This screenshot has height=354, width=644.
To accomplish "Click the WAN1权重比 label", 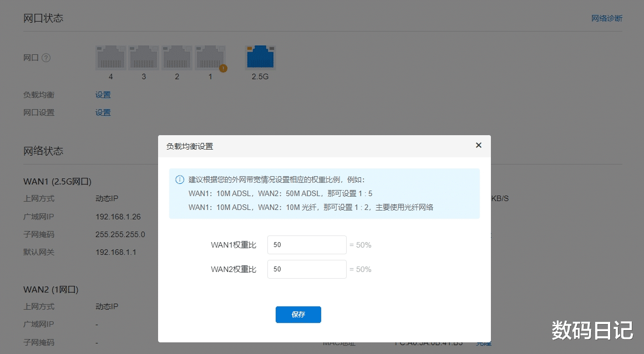I will (x=234, y=245).
